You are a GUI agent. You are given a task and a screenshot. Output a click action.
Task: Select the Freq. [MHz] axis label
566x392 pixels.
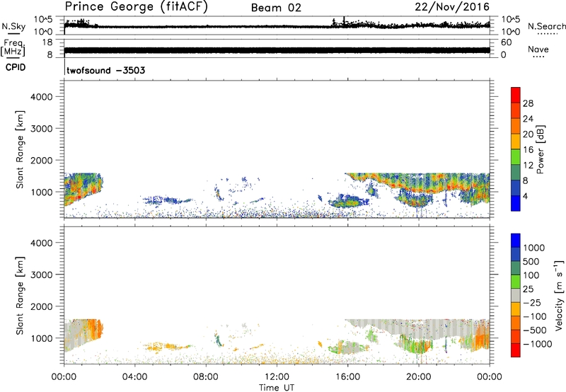(x=13, y=47)
